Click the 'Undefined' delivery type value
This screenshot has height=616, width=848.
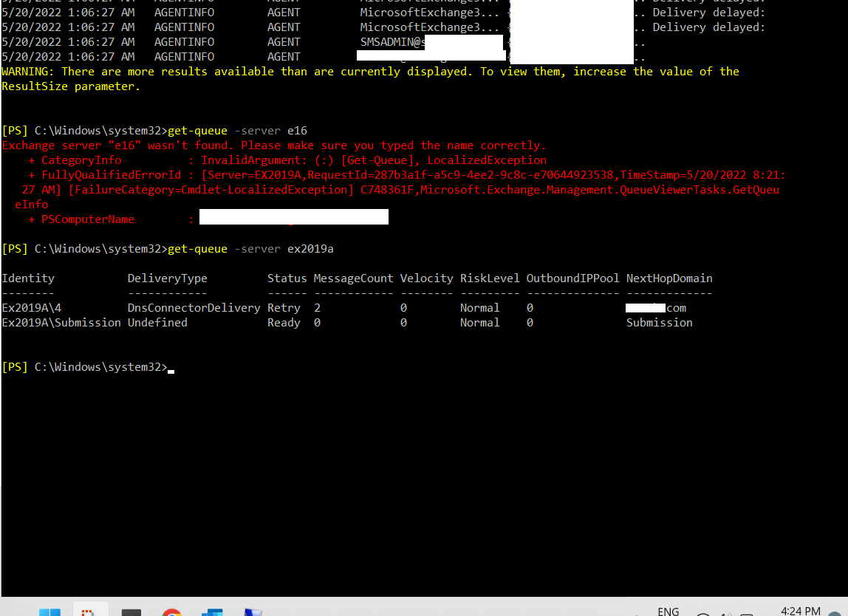click(157, 323)
